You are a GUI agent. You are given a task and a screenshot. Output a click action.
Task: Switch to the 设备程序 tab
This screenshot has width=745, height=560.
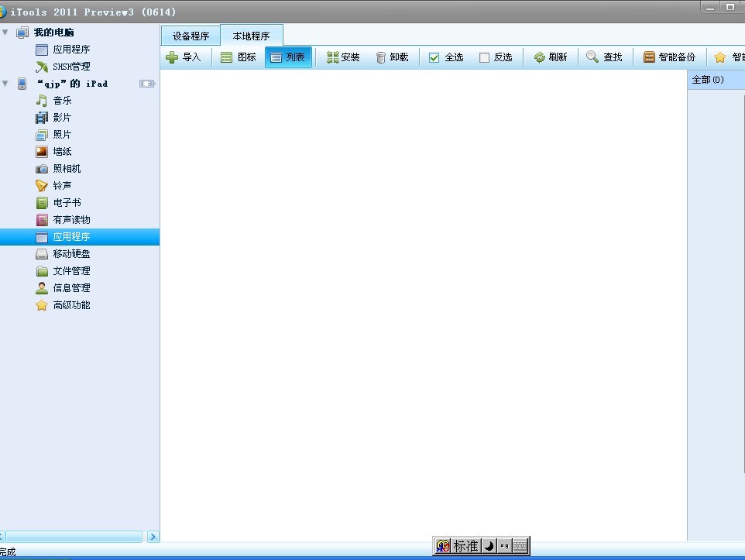[x=191, y=36]
